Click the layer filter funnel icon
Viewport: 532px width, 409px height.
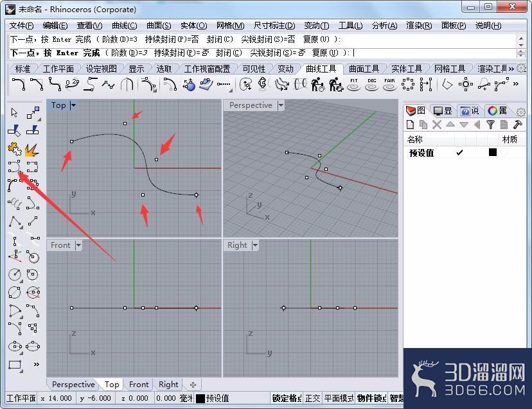(x=490, y=125)
